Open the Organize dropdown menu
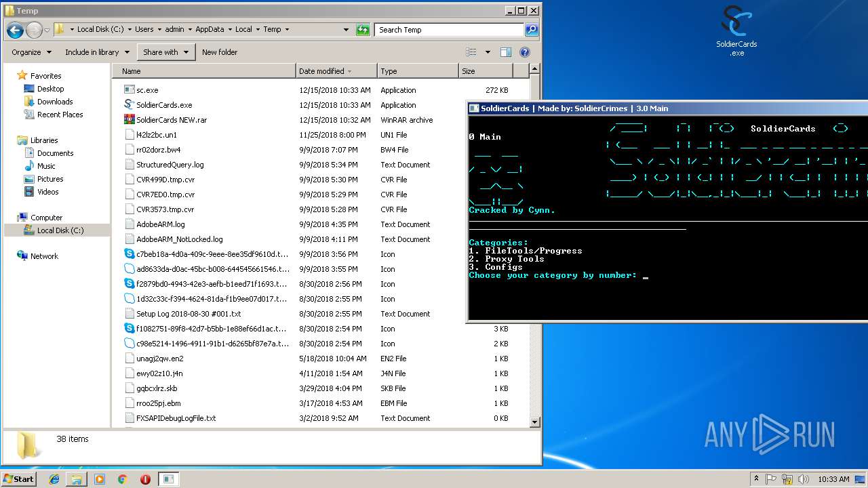 coord(31,52)
